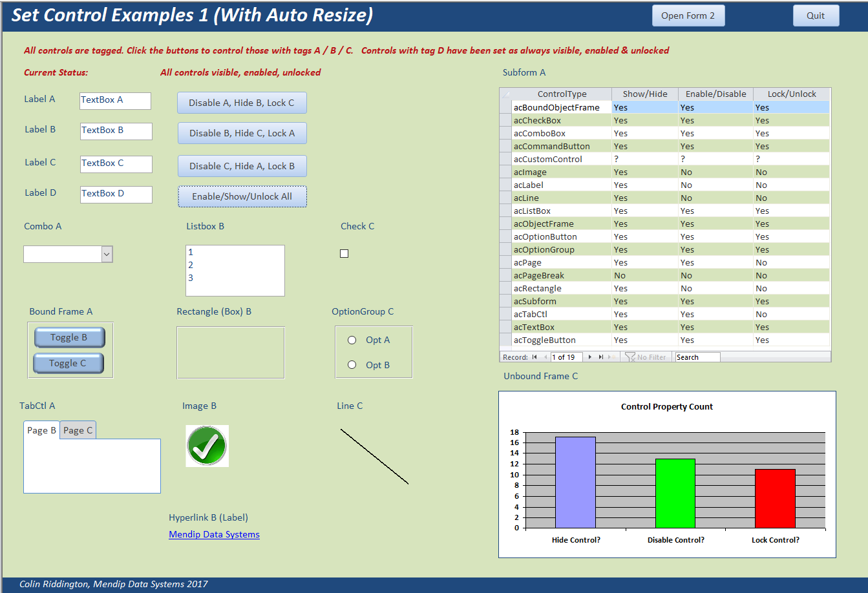Click the green Disable Control chart bar
Screen dimensions: 868x593
point(675,494)
